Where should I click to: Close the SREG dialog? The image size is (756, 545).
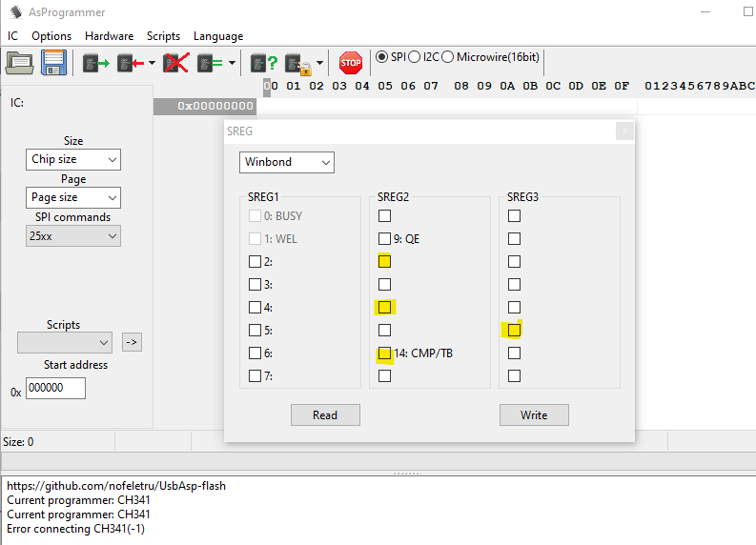point(624,131)
